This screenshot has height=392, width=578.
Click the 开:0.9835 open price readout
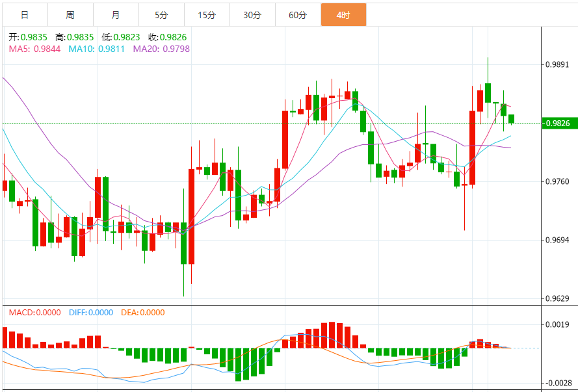point(28,37)
